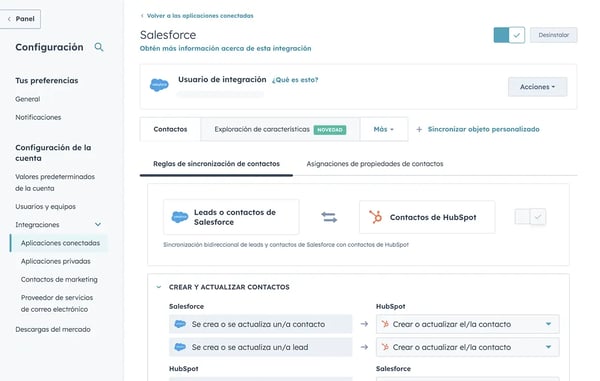
Task: Click the plus icon before Sincronizar objeto personalizado
Action: [x=419, y=129]
